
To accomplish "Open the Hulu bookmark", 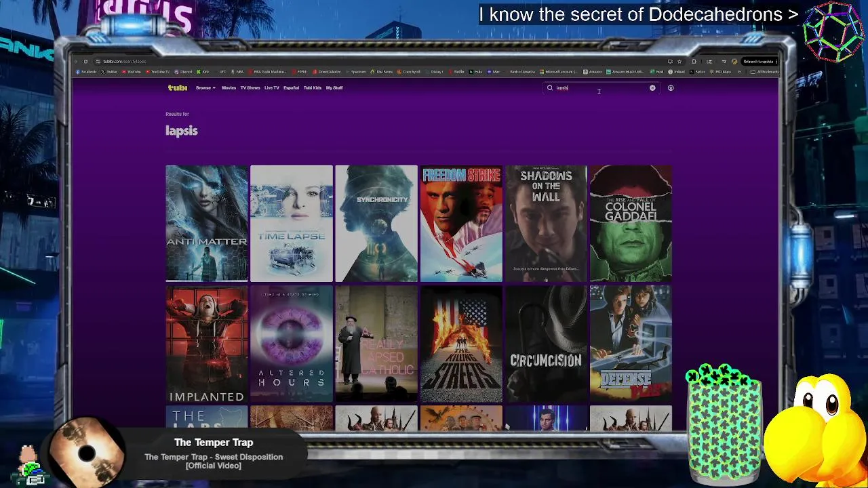I will pyautogui.click(x=475, y=72).
